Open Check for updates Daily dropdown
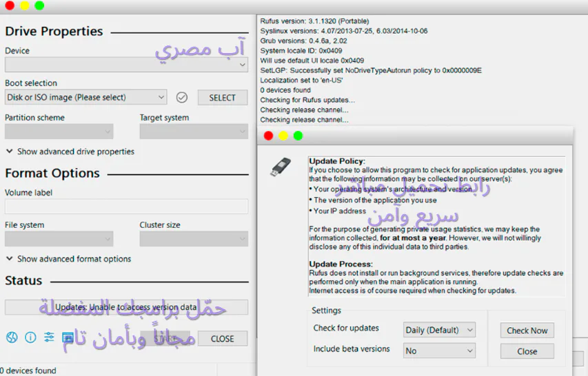 [x=440, y=330]
